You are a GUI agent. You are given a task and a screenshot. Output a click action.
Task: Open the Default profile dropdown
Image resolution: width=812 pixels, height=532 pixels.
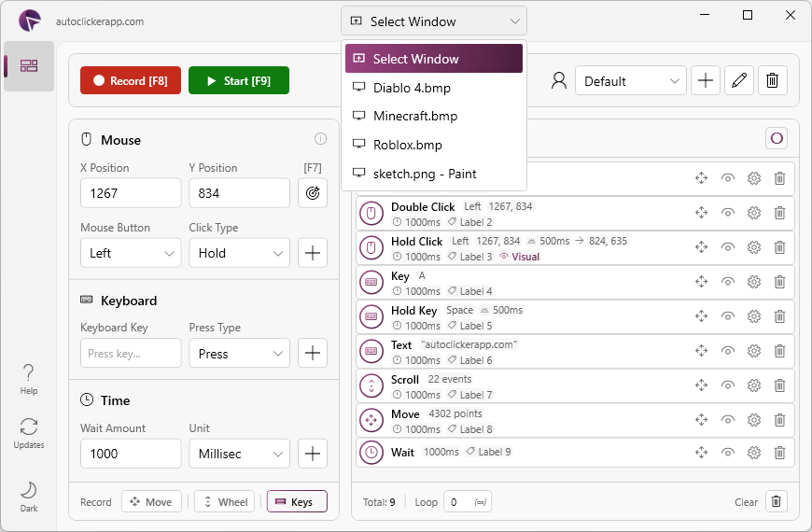631,80
